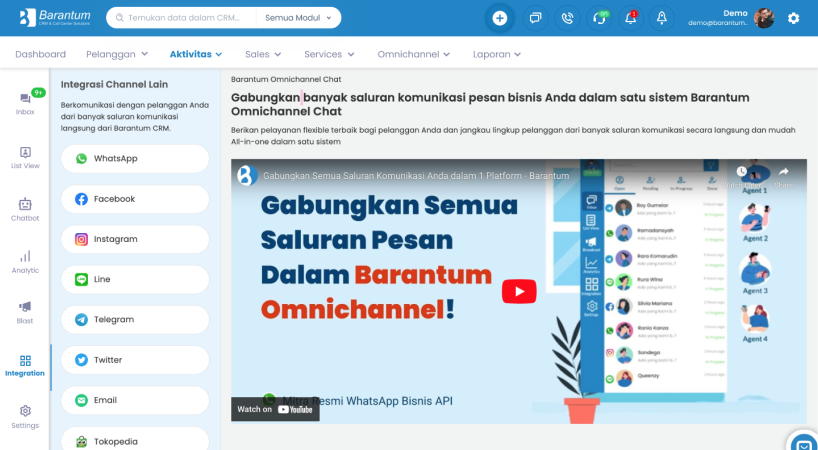
Task: Open the gear settings icon in header
Action: (x=793, y=18)
